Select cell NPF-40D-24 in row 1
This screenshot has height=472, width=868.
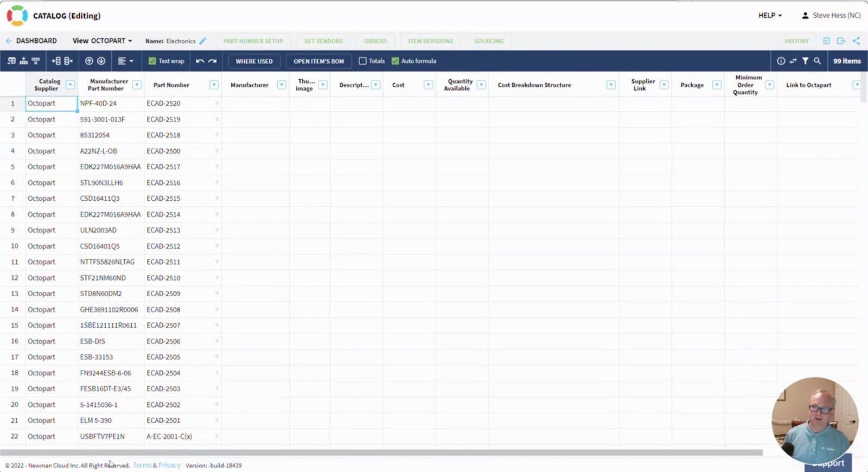tap(111, 104)
